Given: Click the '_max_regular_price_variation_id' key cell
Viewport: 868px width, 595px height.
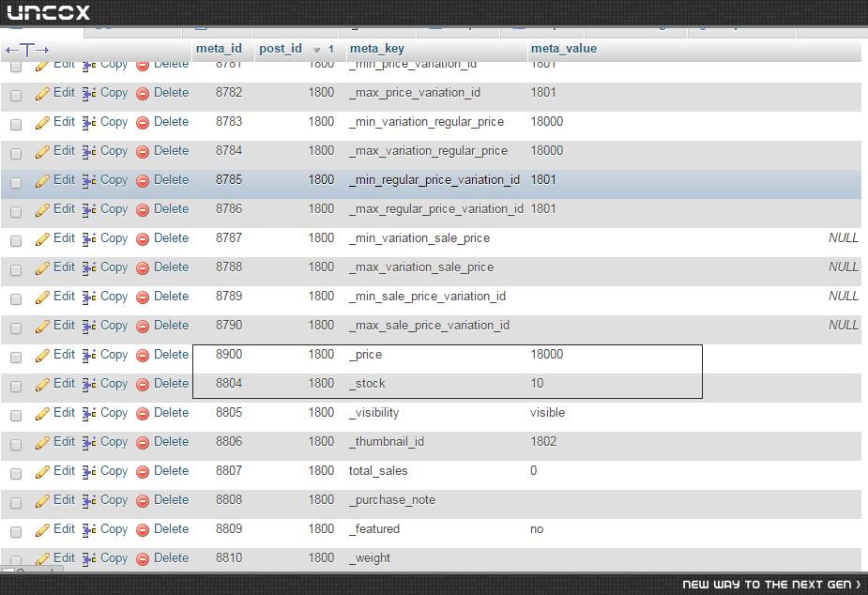Looking at the screenshot, I should pyautogui.click(x=435, y=209).
